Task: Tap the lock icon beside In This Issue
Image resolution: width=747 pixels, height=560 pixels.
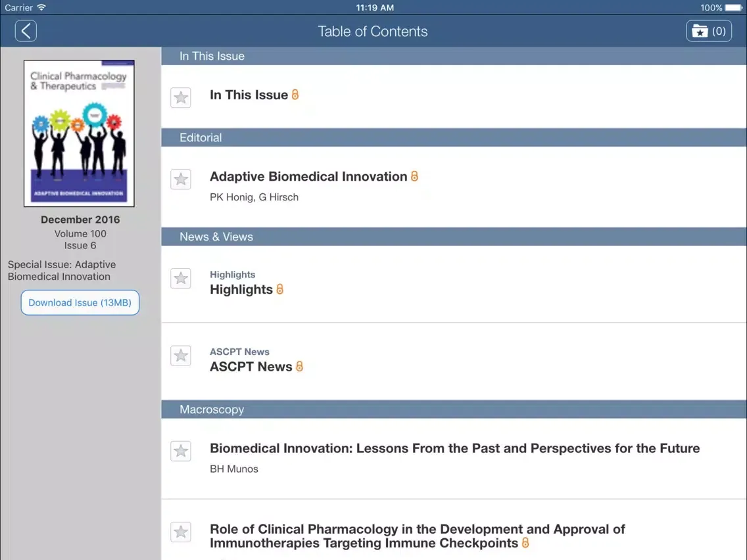Action: tap(295, 94)
